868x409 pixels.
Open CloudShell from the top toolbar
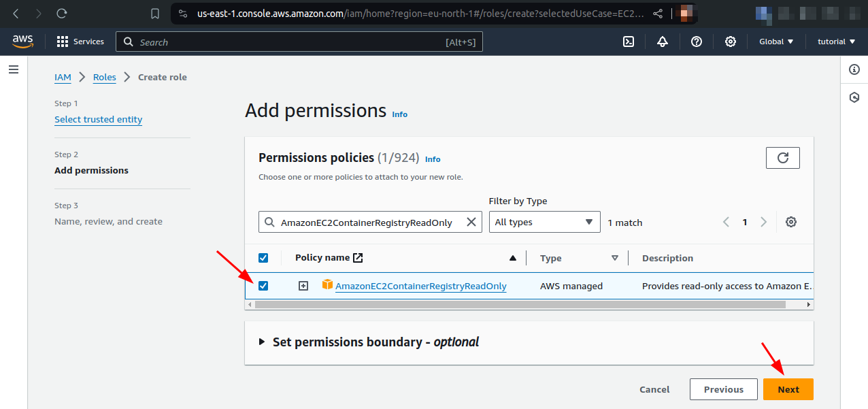(628, 42)
